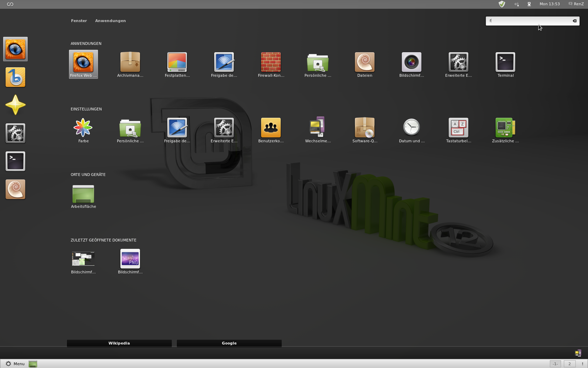588x368 pixels.
Task: Open the Archivmanager application icon
Action: click(x=130, y=64)
